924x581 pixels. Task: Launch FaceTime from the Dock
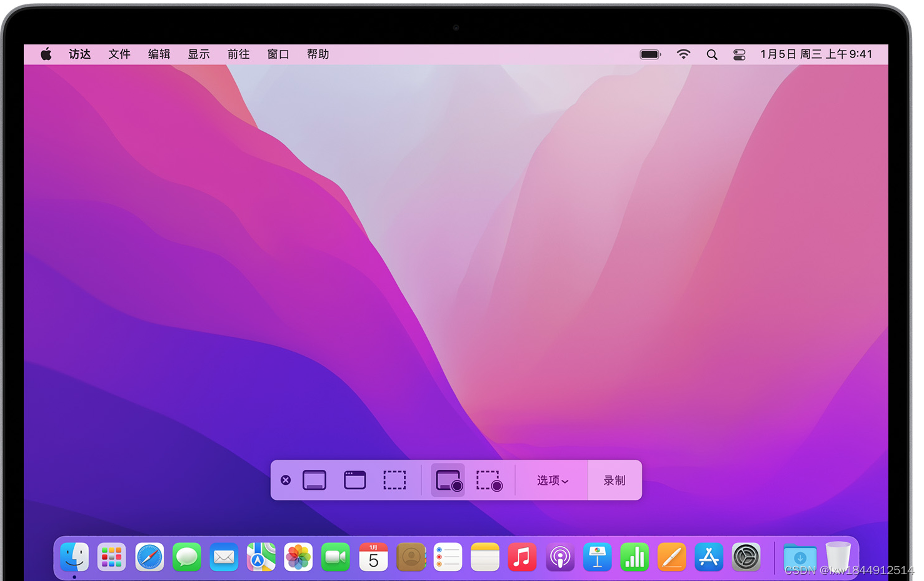tap(336, 557)
